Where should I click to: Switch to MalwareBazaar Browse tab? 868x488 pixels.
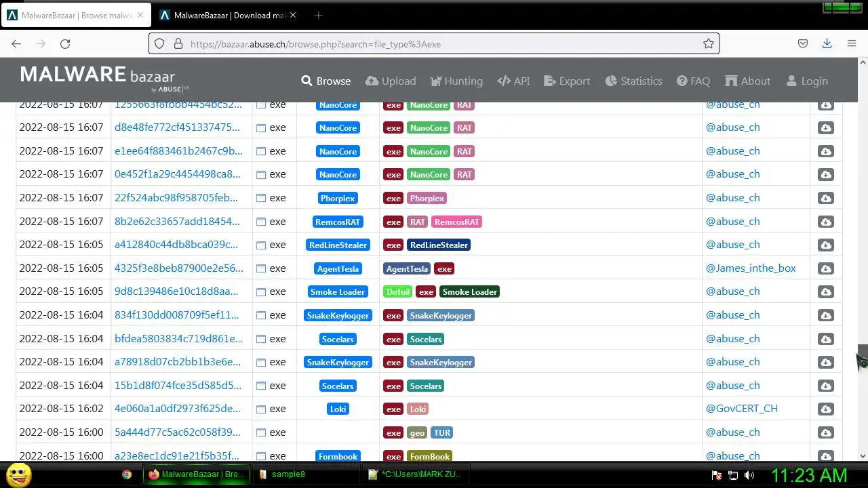(x=75, y=15)
